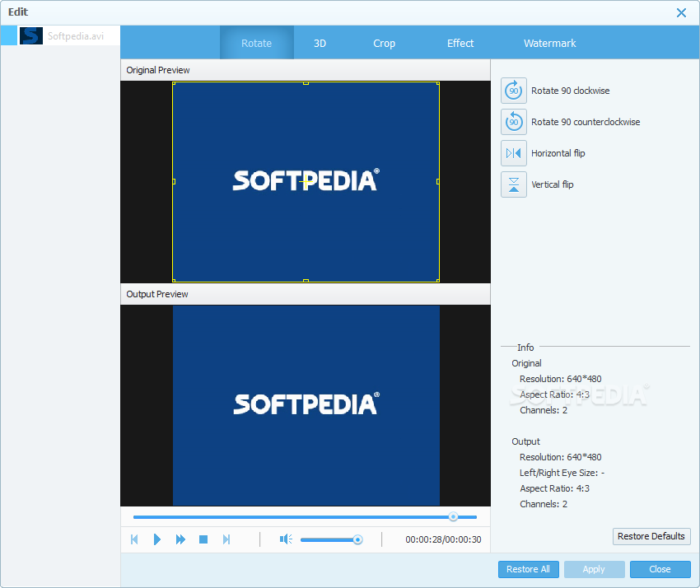This screenshot has width=700, height=588.
Task: Click the Output Preview video area
Action: 306,405
